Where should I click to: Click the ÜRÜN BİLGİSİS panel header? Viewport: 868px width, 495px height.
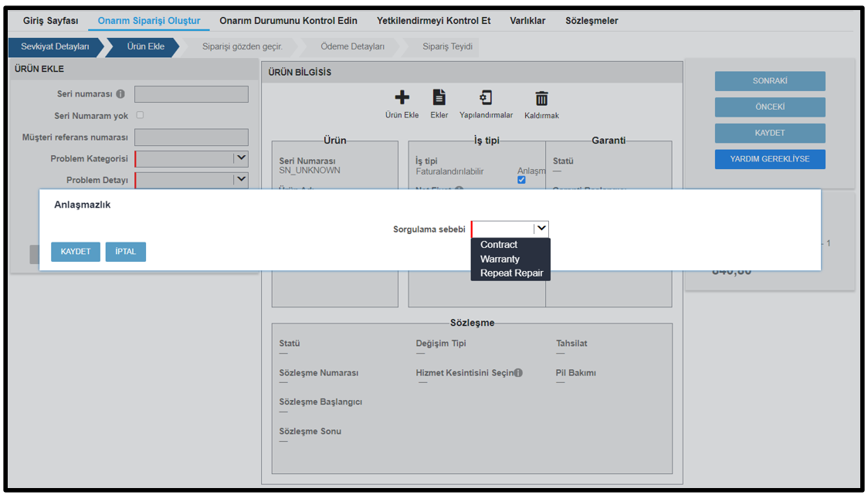(472, 72)
